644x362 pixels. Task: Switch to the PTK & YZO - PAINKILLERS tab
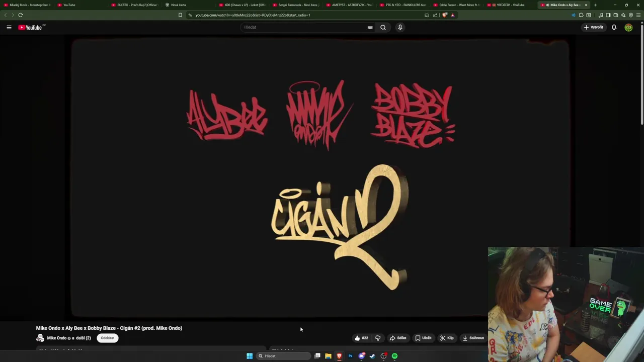(404, 5)
